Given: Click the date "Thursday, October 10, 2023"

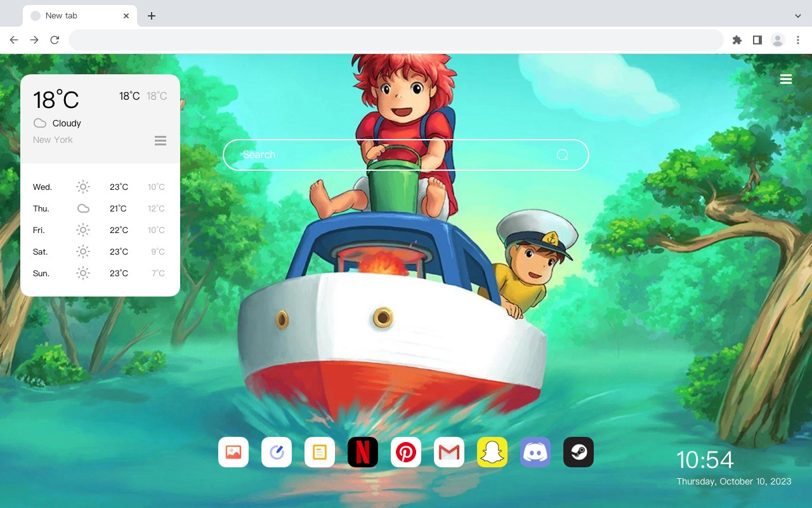Looking at the screenshot, I should [x=734, y=481].
